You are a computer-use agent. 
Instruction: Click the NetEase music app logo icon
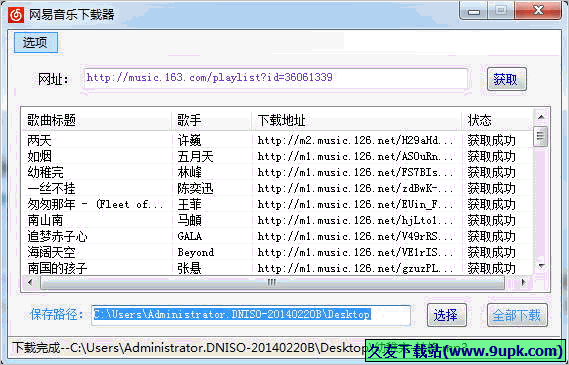(x=16, y=15)
